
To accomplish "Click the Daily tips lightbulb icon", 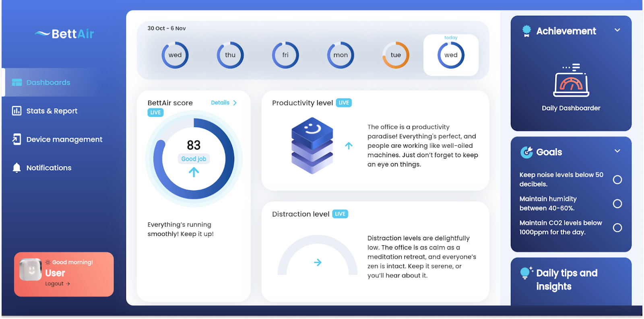I will coord(526,273).
